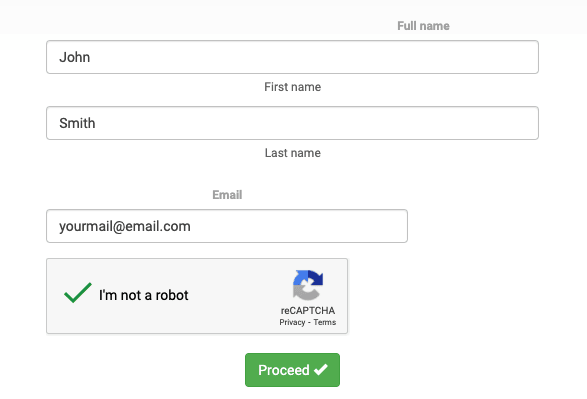Click the 'Last name' caption below the field

coord(292,153)
